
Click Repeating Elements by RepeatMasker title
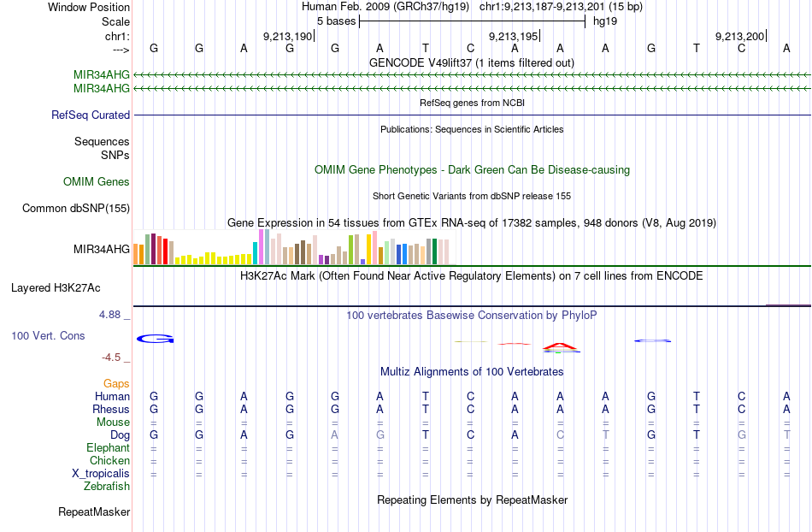pyautogui.click(x=472, y=499)
